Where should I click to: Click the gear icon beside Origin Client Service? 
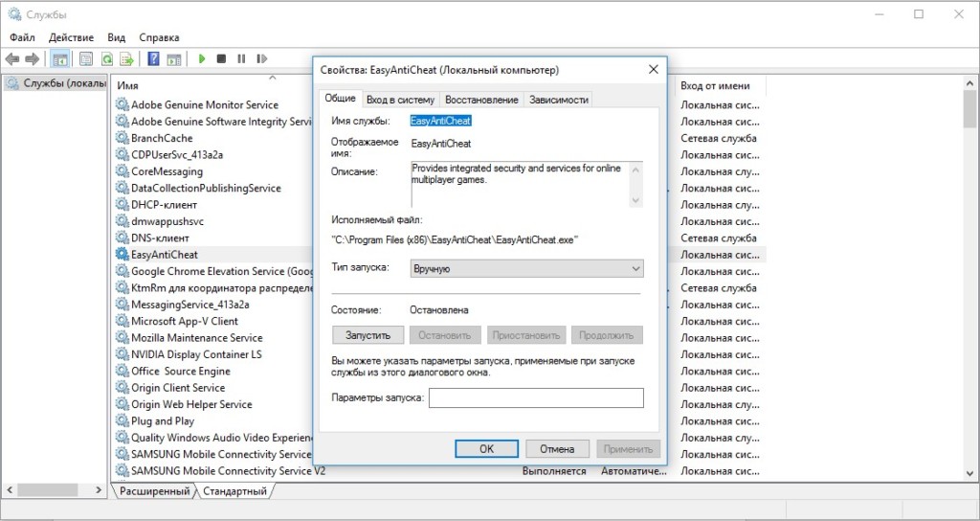122,387
